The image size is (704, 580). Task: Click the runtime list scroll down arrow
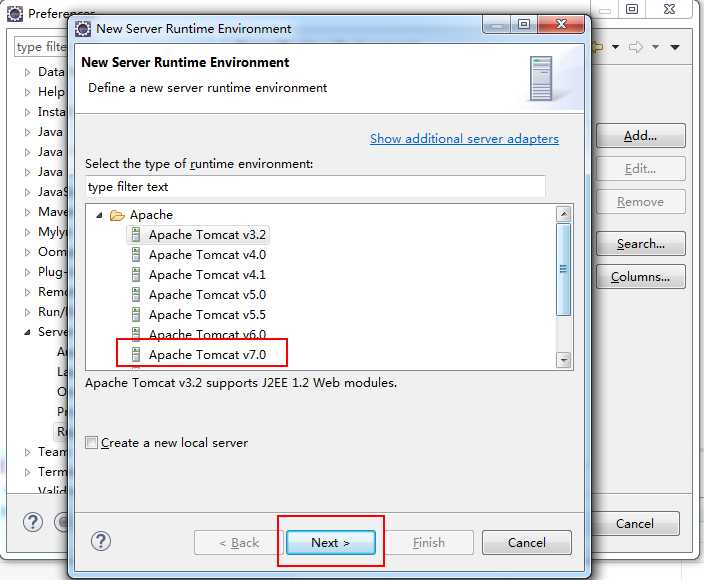pyautogui.click(x=563, y=360)
